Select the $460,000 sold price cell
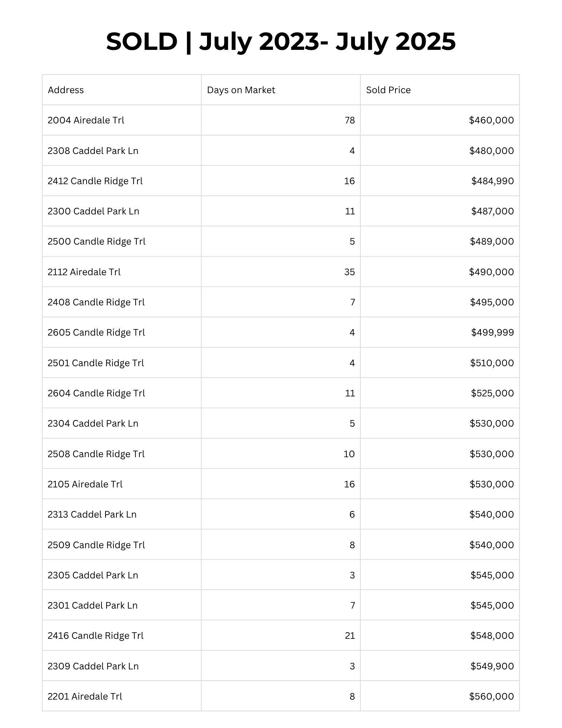Viewport: 562px width, 728px height. point(491,120)
